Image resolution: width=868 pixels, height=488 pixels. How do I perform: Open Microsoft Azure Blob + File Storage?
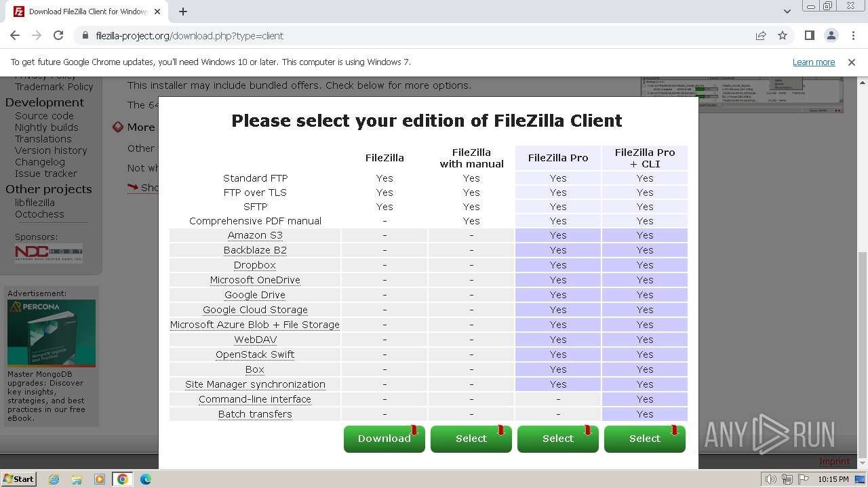255,325
